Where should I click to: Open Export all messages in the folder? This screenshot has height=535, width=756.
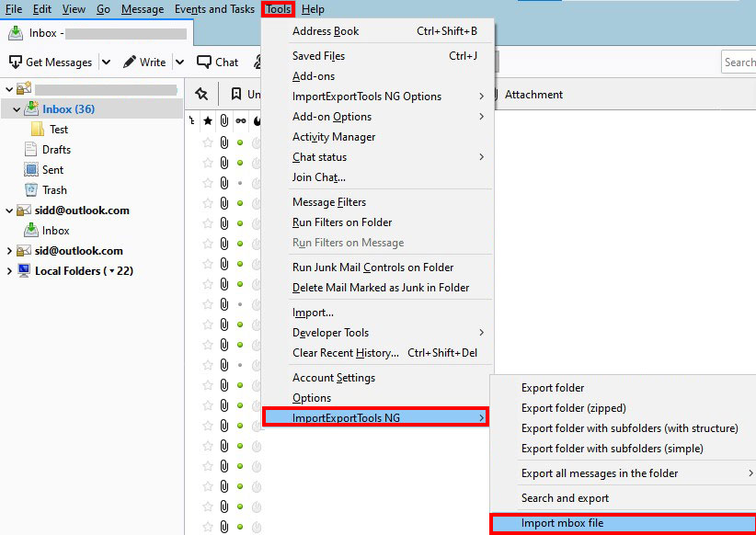click(x=624, y=473)
